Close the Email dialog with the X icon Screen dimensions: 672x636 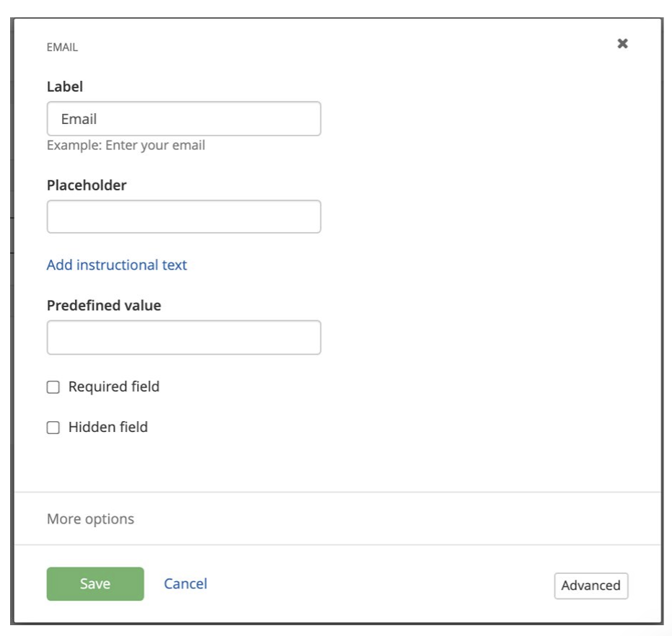pos(622,43)
